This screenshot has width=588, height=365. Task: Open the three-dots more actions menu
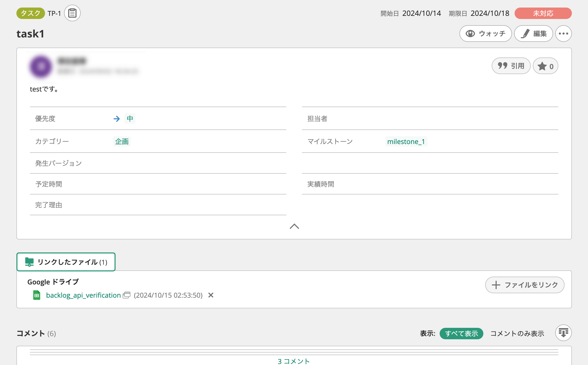563,34
